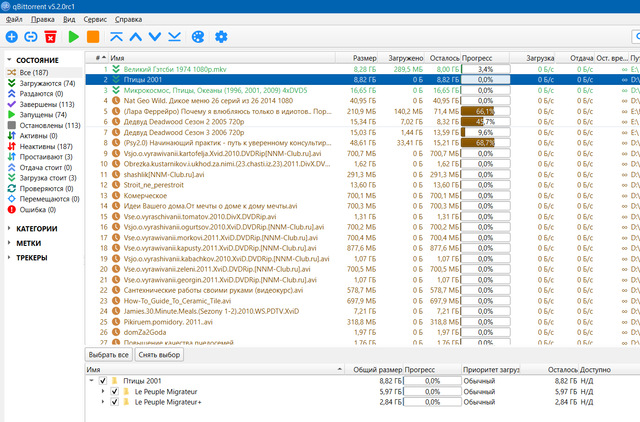Viewport: 640px width, 422px height.
Task: Select torrent Комерческое
Action: coord(145,195)
